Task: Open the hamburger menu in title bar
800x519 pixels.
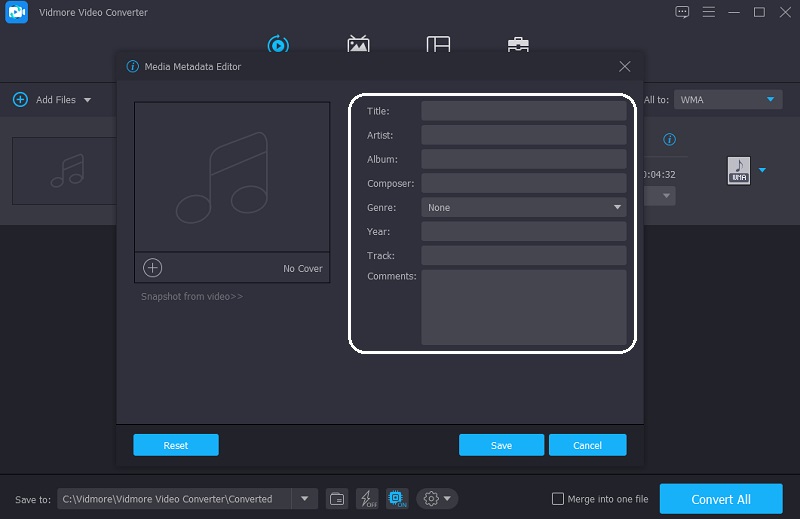Action: tap(708, 12)
